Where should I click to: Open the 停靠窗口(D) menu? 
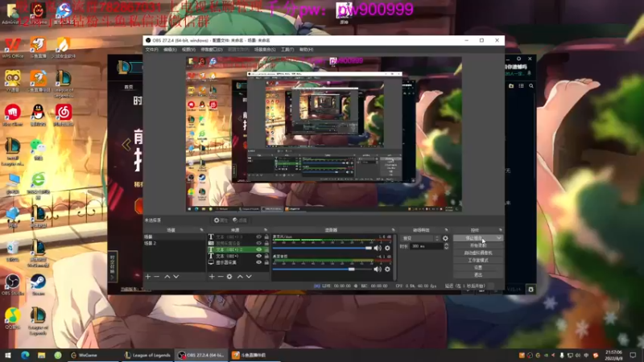tap(212, 50)
